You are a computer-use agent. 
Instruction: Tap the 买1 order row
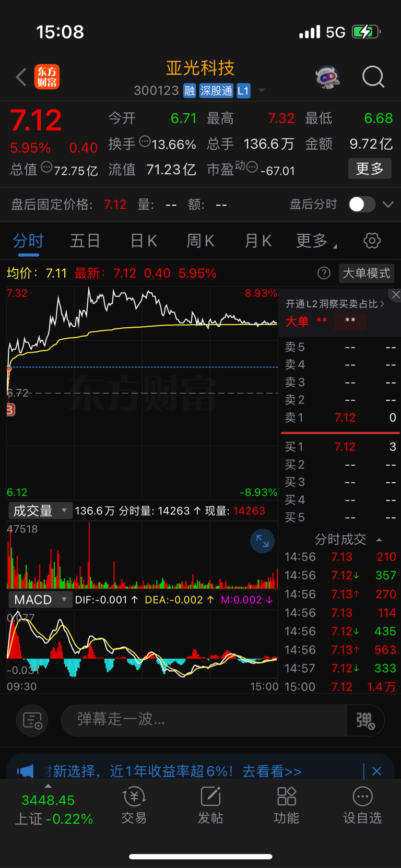340,447
